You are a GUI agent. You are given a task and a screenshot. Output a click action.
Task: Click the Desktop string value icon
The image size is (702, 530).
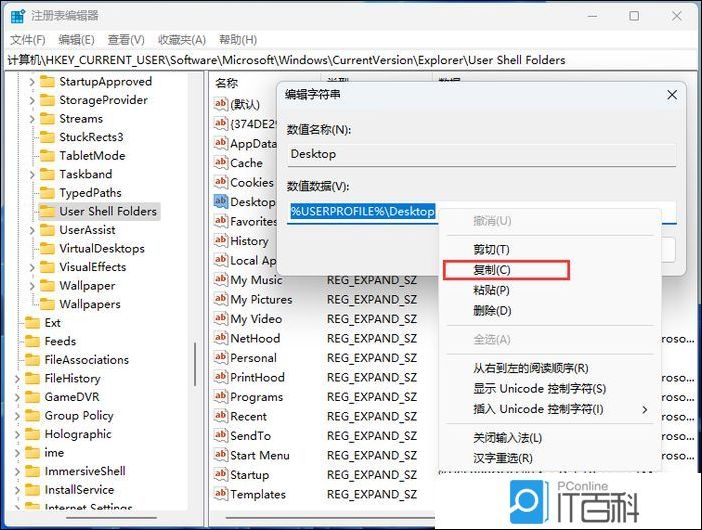[x=220, y=201]
